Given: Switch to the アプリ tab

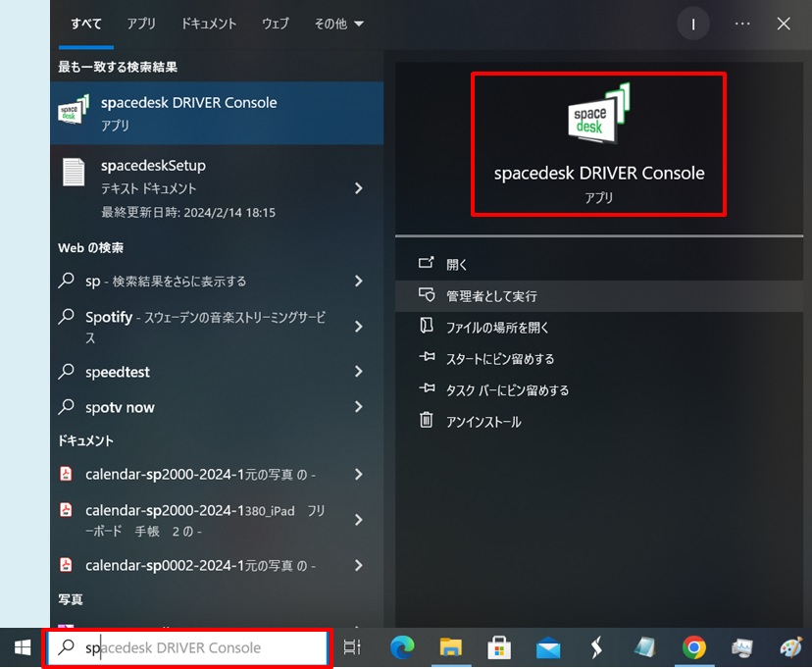Looking at the screenshot, I should [141, 24].
